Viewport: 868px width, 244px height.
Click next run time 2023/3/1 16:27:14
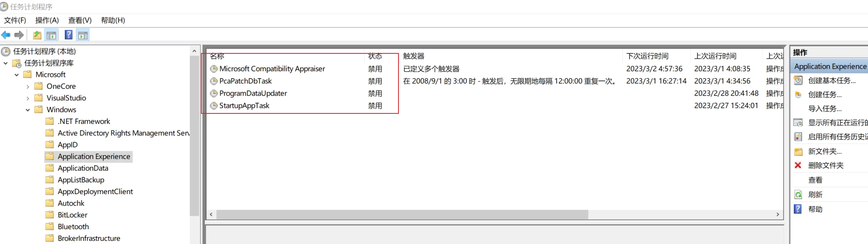[656, 81]
